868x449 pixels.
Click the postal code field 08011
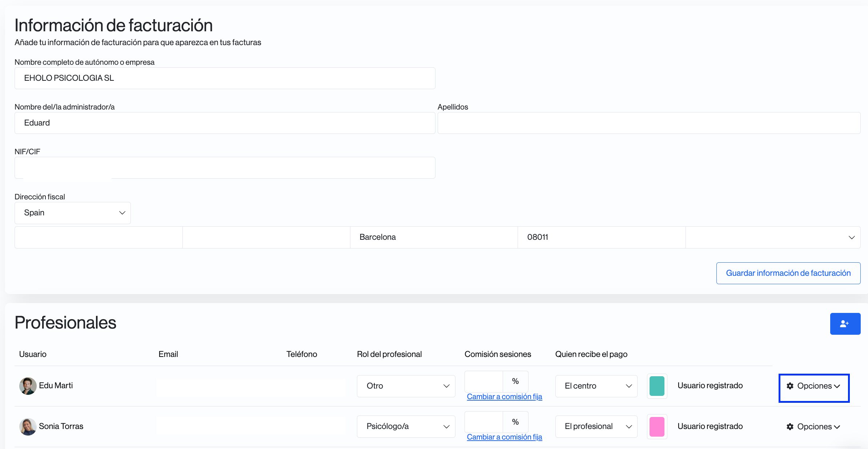(x=601, y=237)
